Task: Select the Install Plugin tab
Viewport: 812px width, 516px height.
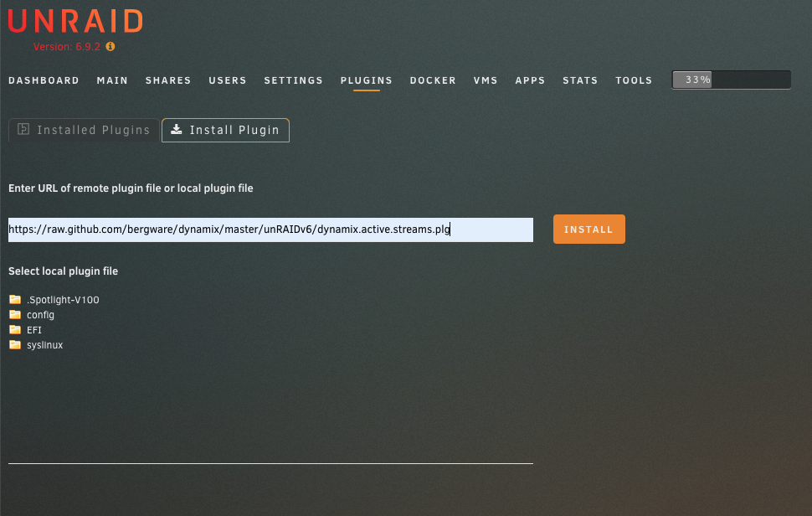Action: click(225, 130)
